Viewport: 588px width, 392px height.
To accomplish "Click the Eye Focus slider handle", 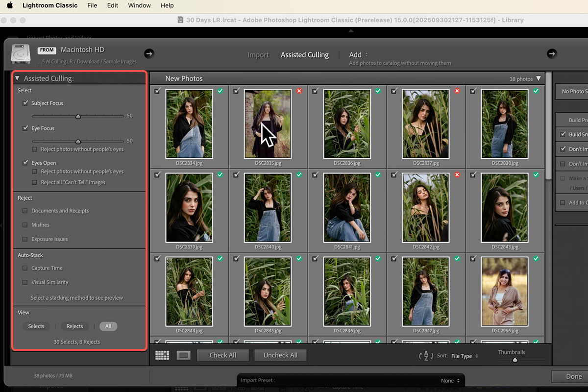I will [78, 141].
